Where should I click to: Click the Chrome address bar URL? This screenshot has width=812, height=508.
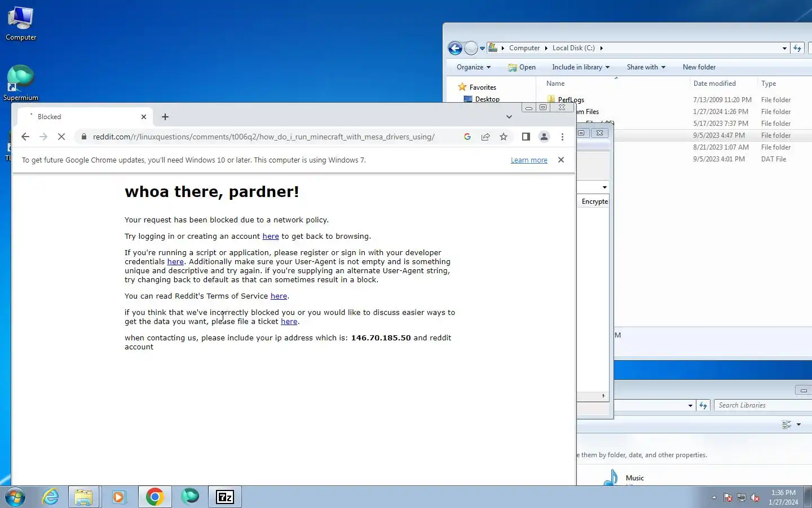(x=264, y=137)
